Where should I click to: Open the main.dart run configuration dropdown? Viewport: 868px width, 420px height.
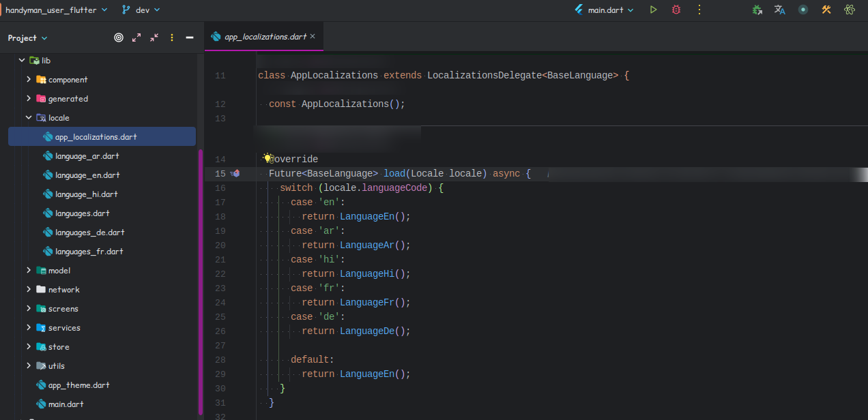coord(605,10)
